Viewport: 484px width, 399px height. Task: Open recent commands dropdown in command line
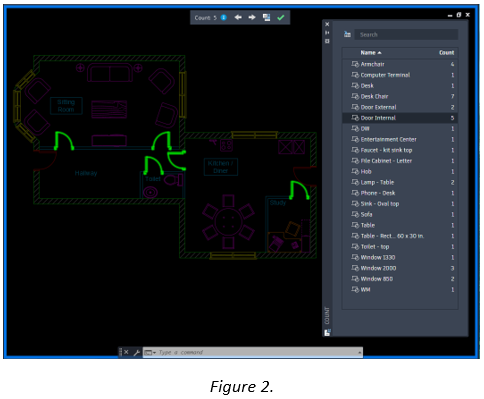pos(150,352)
